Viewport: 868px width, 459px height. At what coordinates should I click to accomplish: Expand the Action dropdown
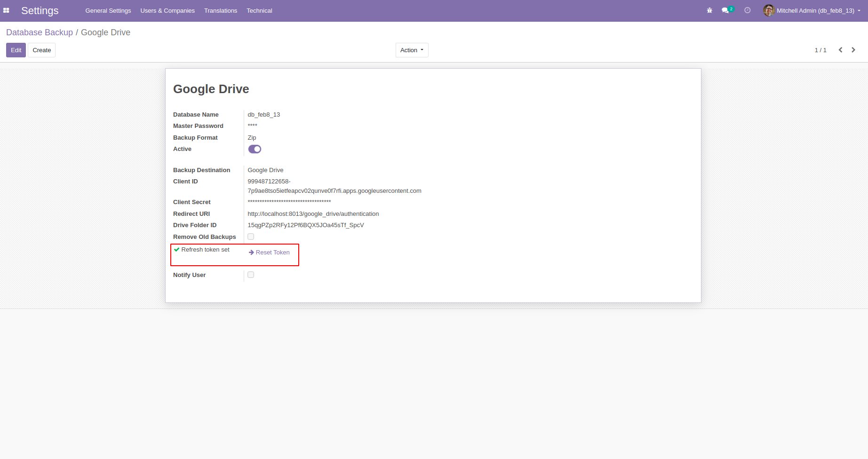pos(412,50)
